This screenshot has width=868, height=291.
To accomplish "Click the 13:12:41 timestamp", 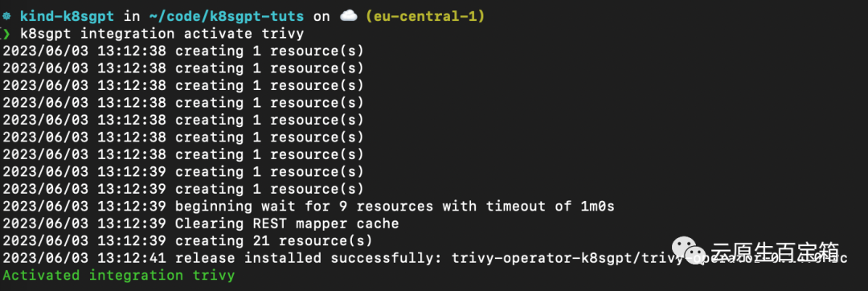I will (x=132, y=258).
